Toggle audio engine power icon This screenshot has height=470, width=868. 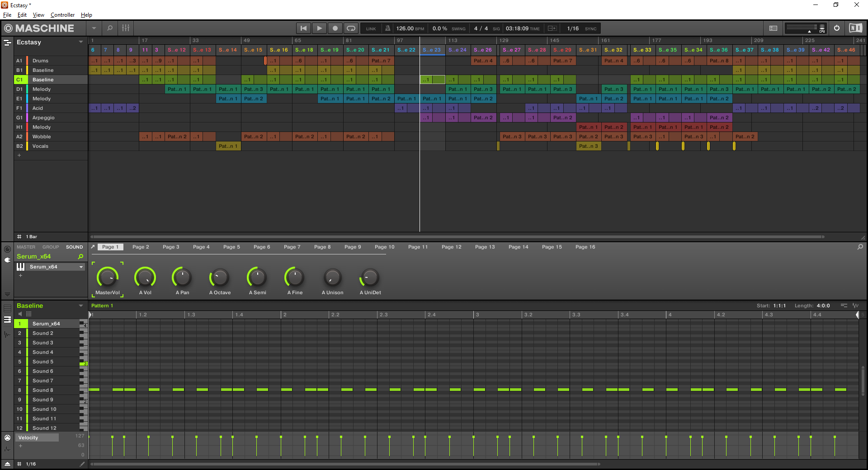837,28
